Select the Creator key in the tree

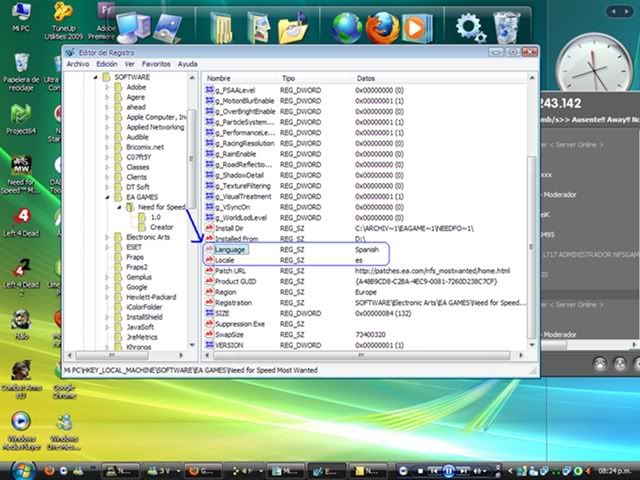point(162,227)
